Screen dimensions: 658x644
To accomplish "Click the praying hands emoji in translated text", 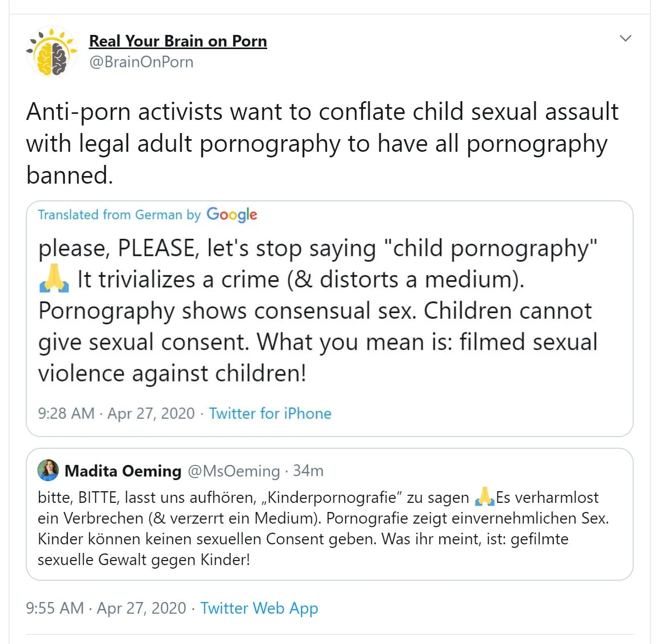I will [54, 279].
